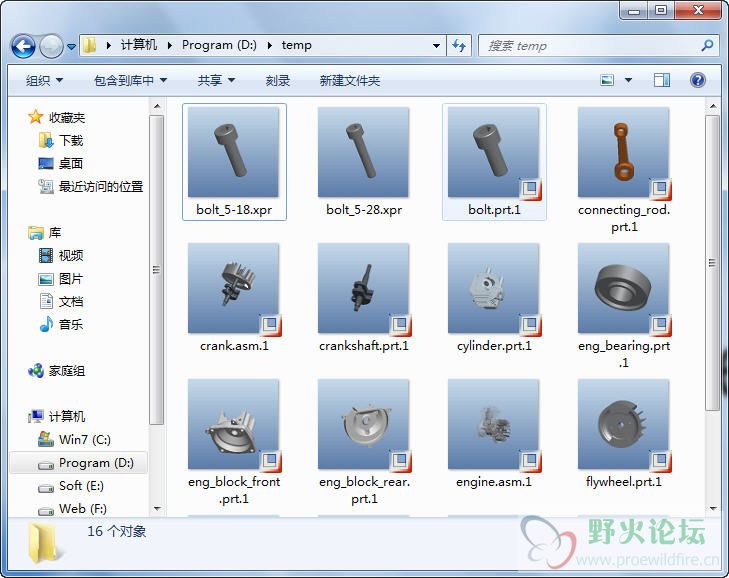Open the 文档 library
This screenshot has height=578, width=729.
pos(71,301)
